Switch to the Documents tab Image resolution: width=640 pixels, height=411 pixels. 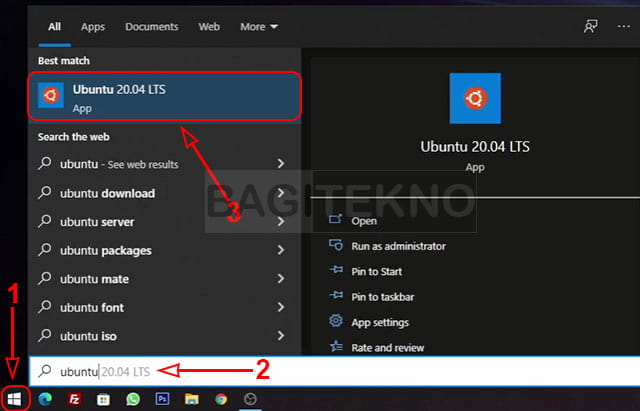coord(151,27)
